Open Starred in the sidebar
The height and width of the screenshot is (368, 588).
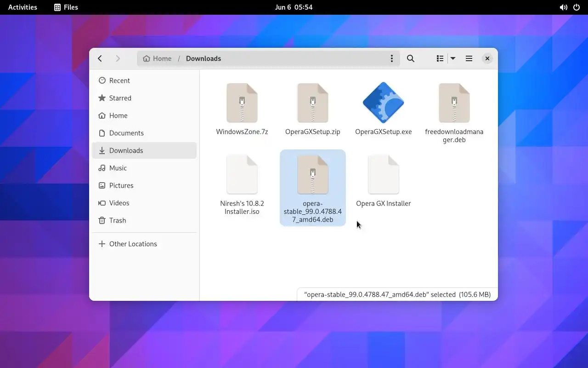tap(144, 98)
